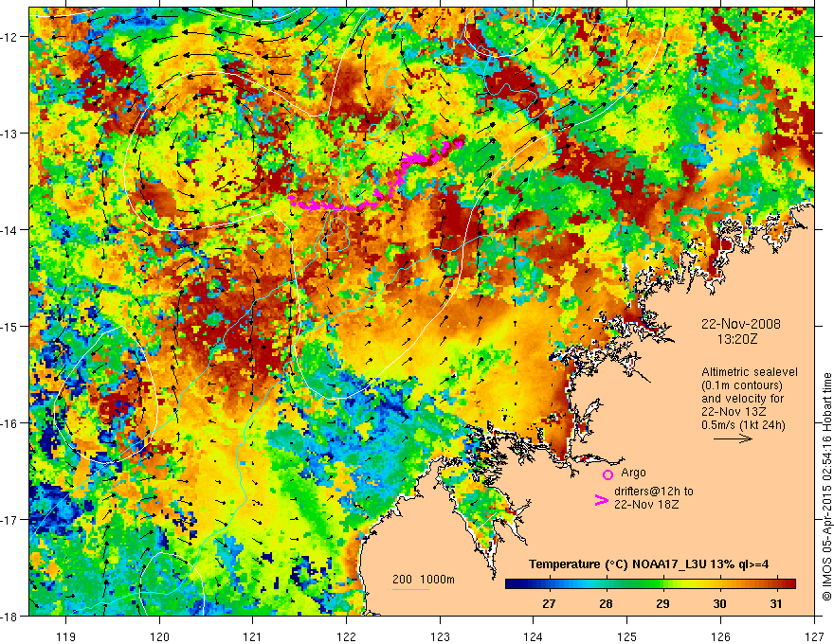
Task: Click latitude label -15 on axis
Action: tap(10, 326)
